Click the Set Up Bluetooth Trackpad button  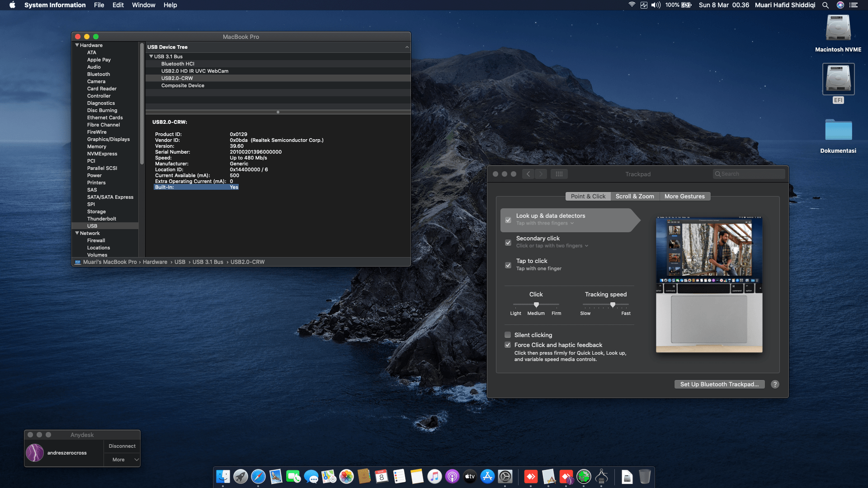click(719, 384)
